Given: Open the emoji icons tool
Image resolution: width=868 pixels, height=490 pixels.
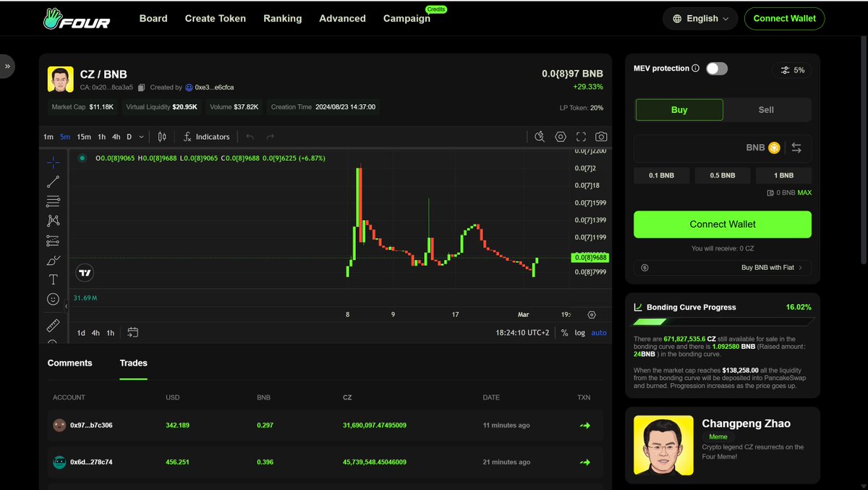Looking at the screenshot, I should tap(53, 299).
